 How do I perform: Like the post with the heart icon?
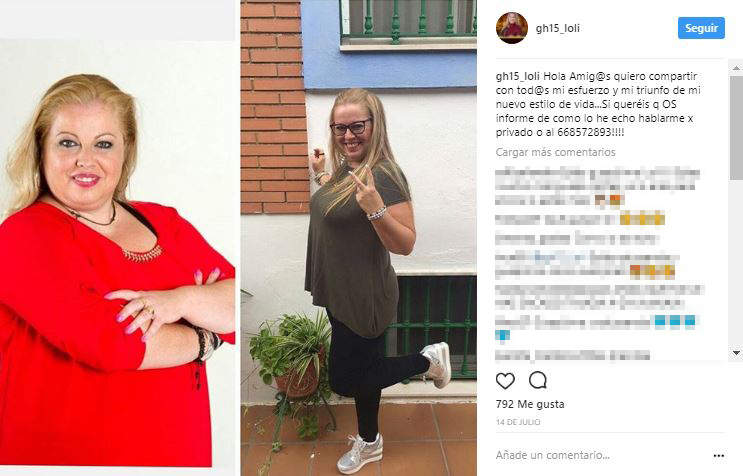(x=505, y=381)
